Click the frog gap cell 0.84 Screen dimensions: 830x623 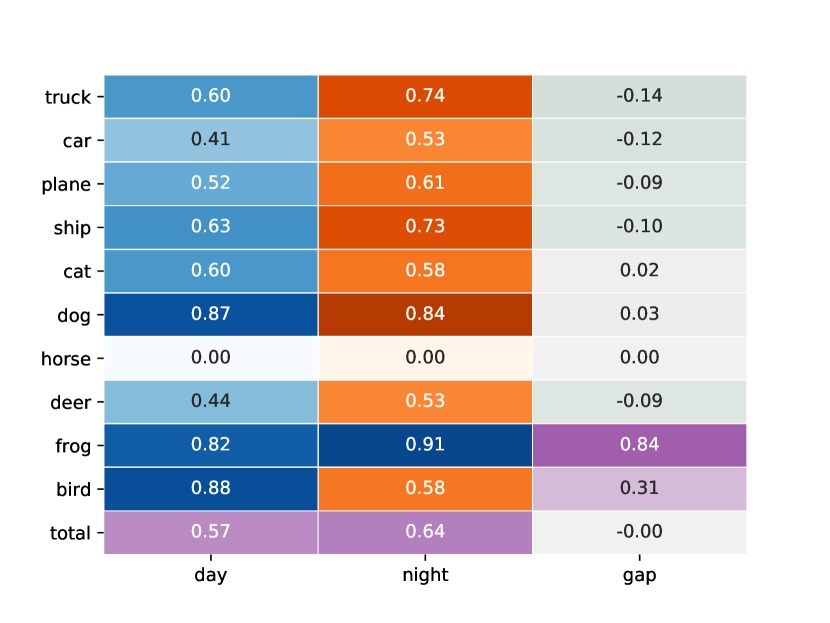pos(639,445)
